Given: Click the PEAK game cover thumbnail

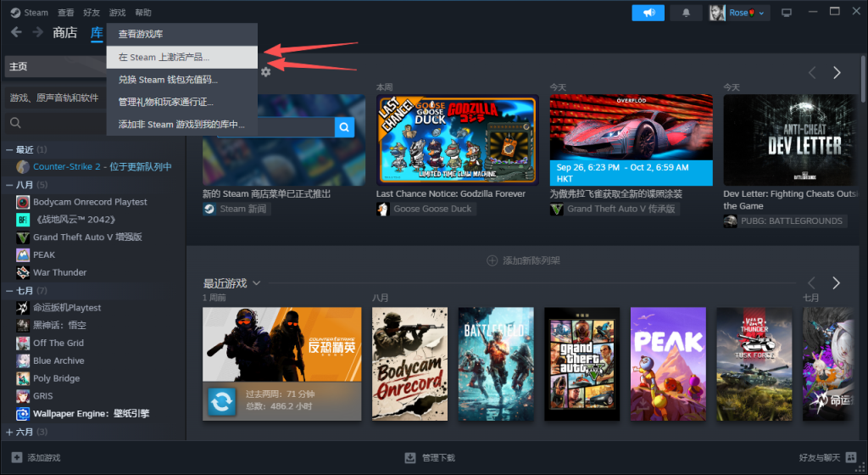Looking at the screenshot, I should tap(667, 364).
